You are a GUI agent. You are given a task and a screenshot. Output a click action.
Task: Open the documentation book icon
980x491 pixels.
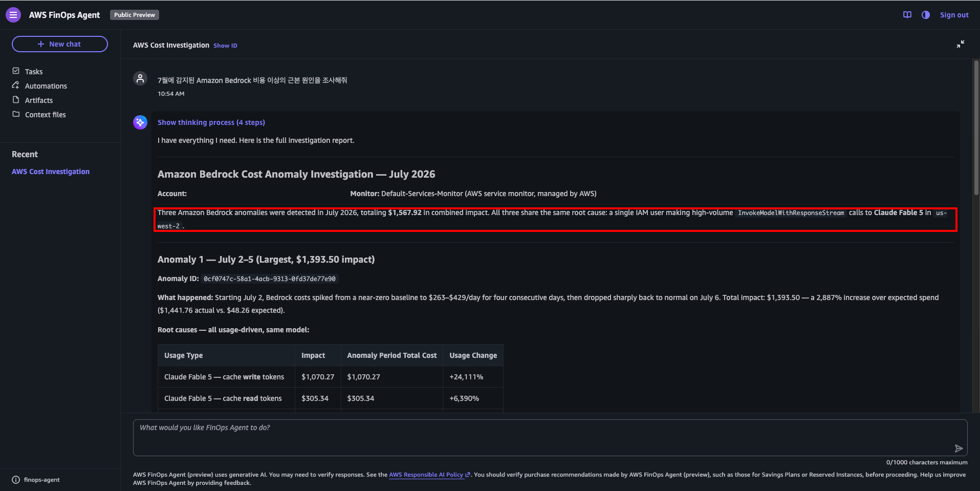pyautogui.click(x=907, y=15)
